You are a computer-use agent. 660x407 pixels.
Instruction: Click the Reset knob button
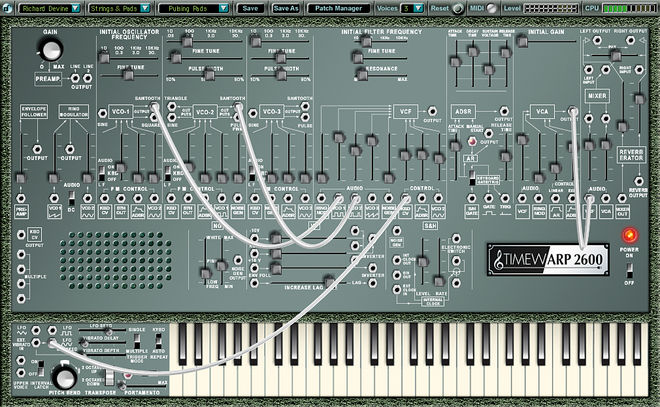458,8
